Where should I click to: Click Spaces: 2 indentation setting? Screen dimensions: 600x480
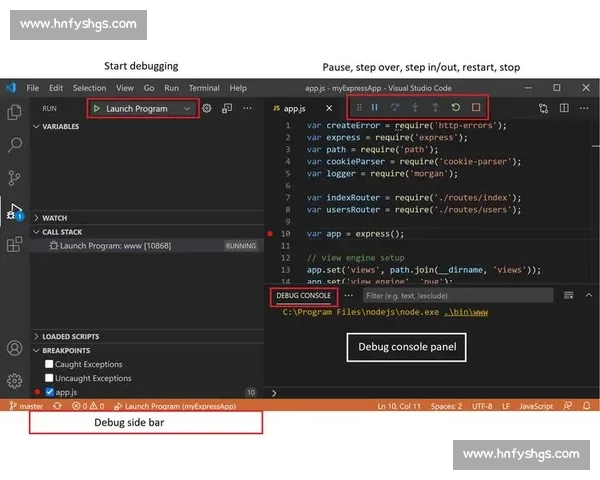[446, 406]
